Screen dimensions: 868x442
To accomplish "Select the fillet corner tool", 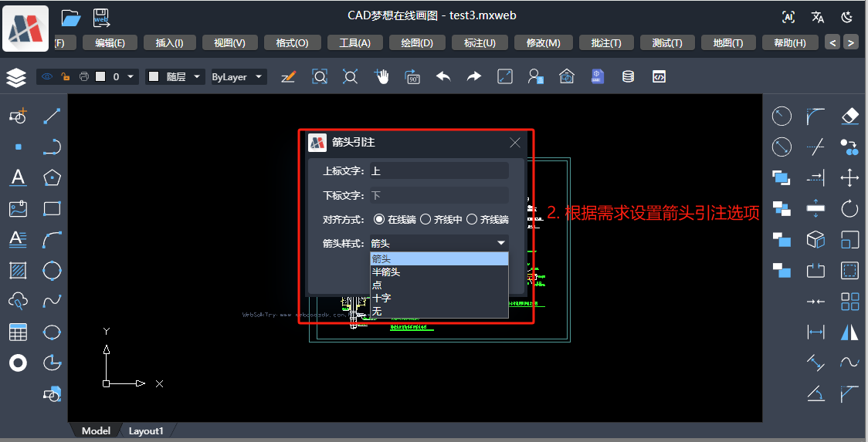I will [x=815, y=116].
